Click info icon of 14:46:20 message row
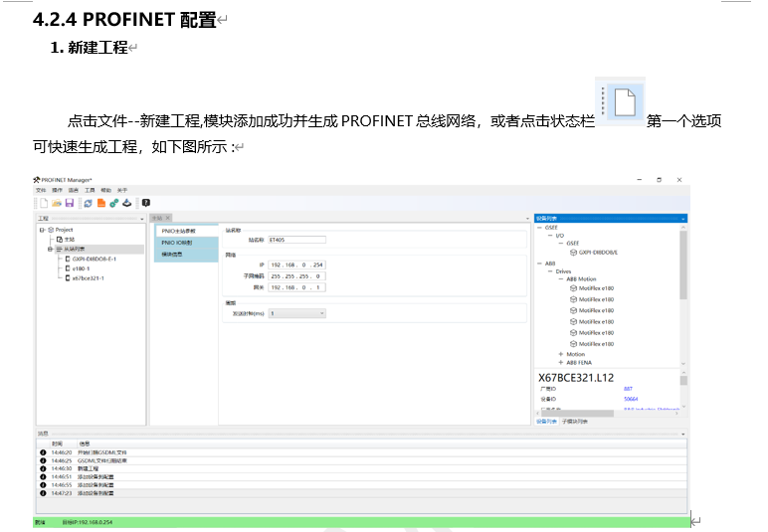Viewport: 768px width, 532px height. (43, 452)
